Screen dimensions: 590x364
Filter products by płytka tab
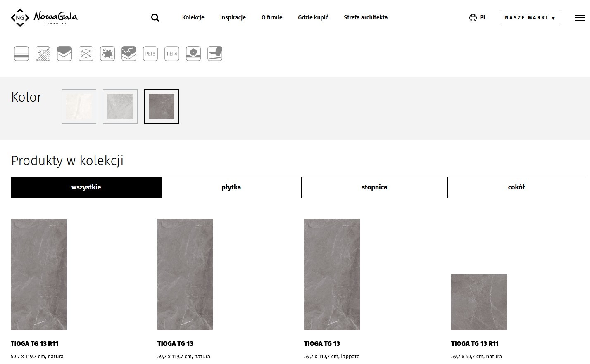(x=231, y=187)
